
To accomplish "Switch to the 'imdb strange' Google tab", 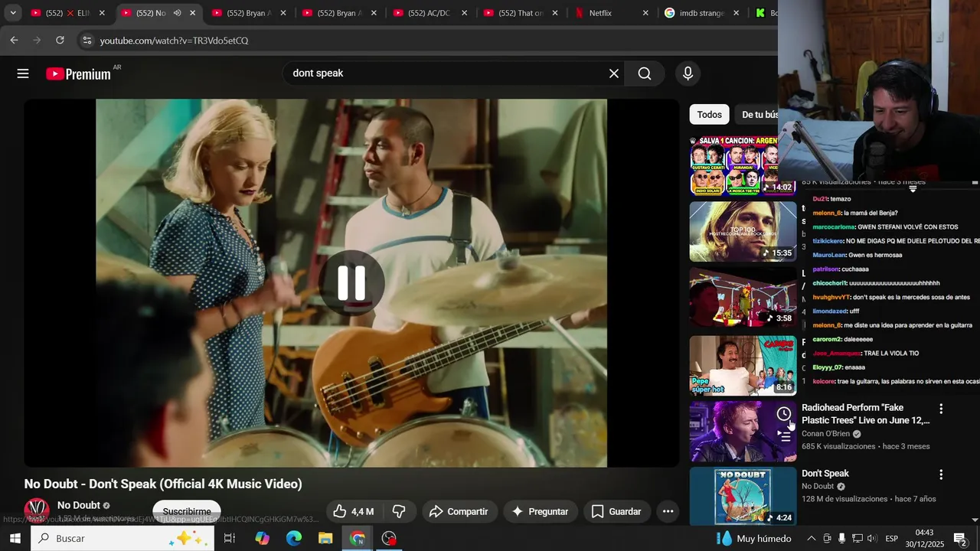I will point(702,13).
